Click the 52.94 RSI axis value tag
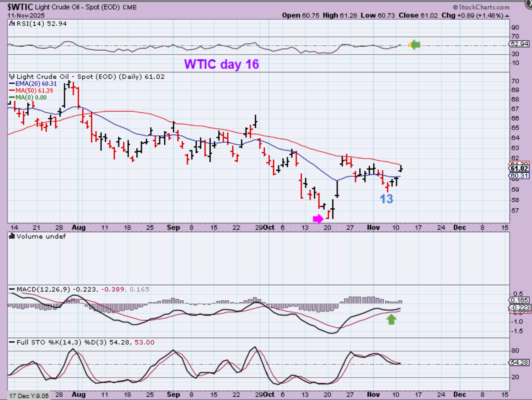This screenshot has width=532, height=400. click(520, 44)
